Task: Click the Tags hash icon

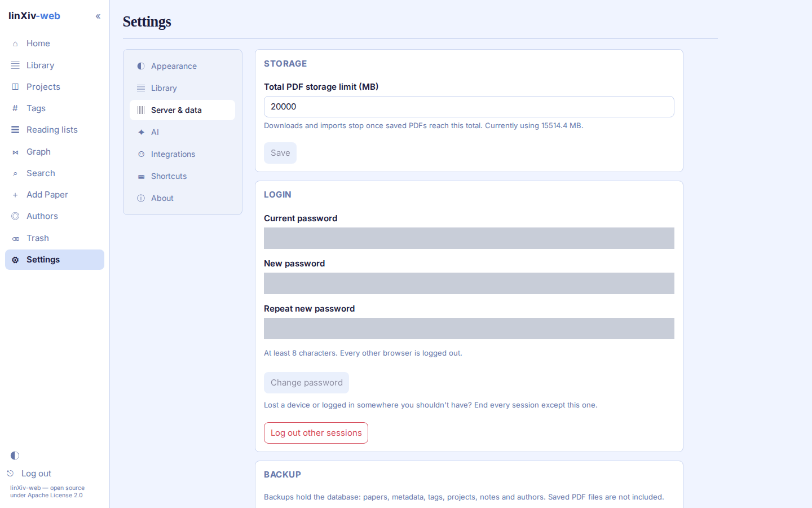Action: point(15,108)
